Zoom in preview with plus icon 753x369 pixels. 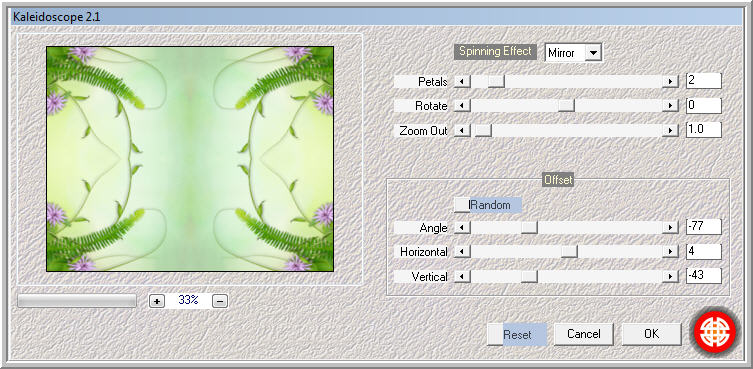[x=157, y=301]
